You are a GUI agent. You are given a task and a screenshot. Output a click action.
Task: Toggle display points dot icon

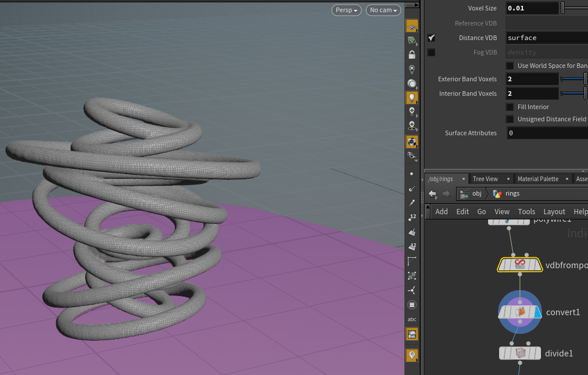412,174
